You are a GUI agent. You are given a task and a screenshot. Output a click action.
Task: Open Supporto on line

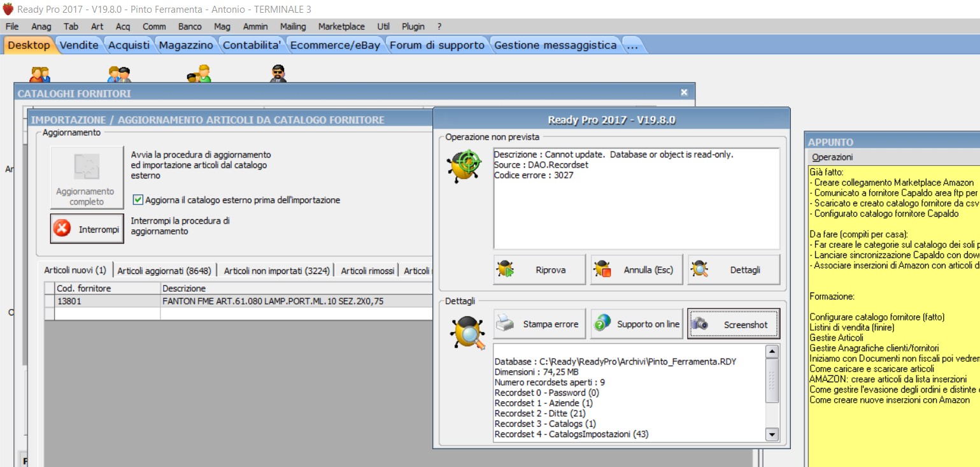636,324
